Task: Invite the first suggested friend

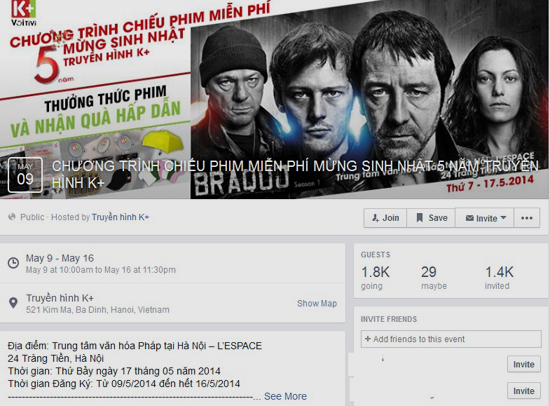Action: [524, 364]
